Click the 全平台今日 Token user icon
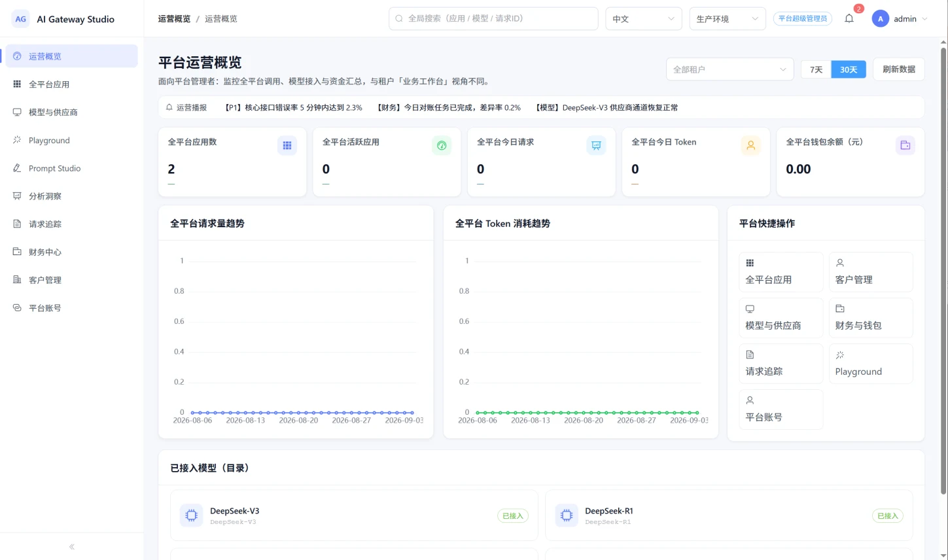948x560 pixels. pos(750,146)
